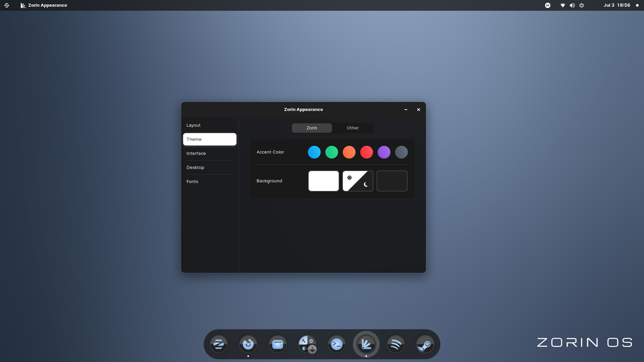This screenshot has width=644, height=362.
Task: Click the notification dot in top panel
Action: click(x=637, y=5)
